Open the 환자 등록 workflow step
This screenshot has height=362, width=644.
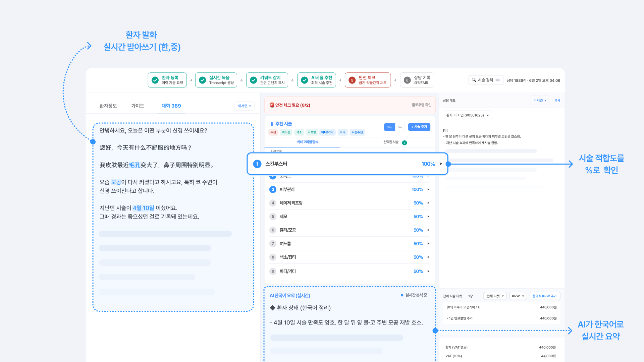167,80
